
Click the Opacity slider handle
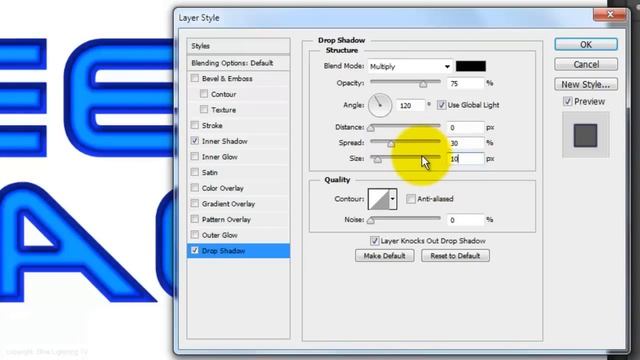423,84
